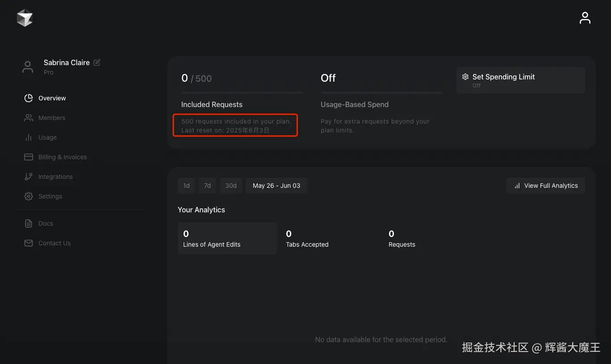Open Contact Us in the sidebar
611x364 pixels.
[54, 243]
